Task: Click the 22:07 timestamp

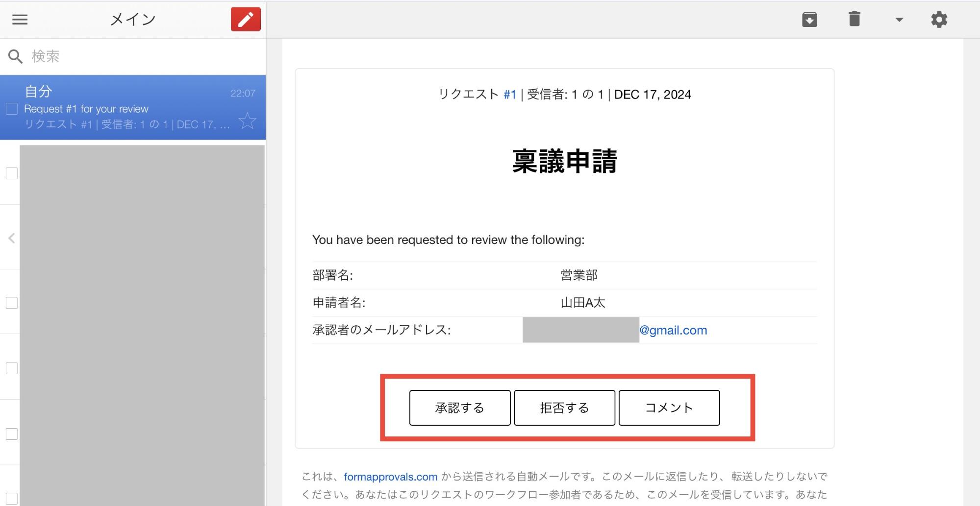Action: pos(243,93)
